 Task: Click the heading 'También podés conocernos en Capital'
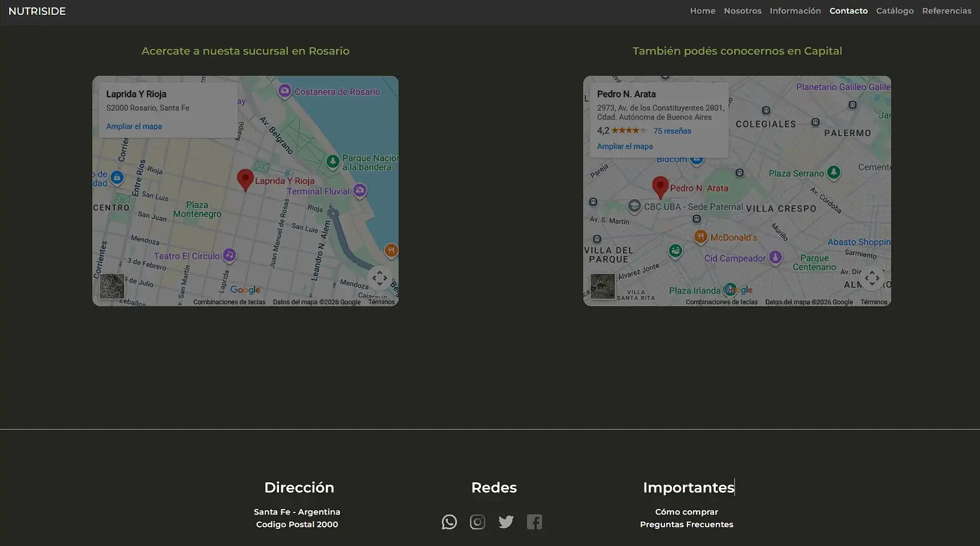point(737,51)
